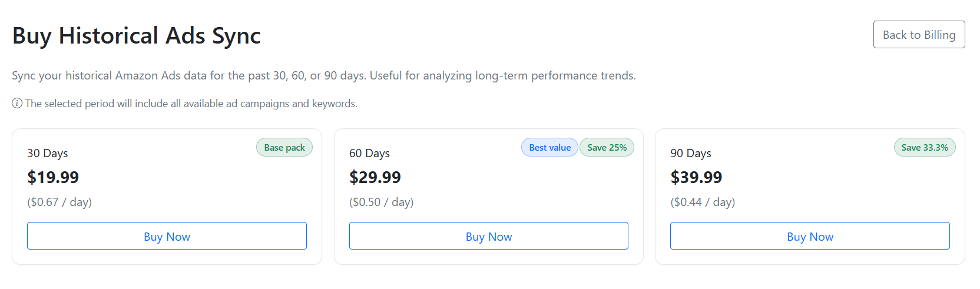Viewport: 980px width, 289px height.
Task: Click the Save 33.3% badge
Action: pyautogui.click(x=925, y=148)
